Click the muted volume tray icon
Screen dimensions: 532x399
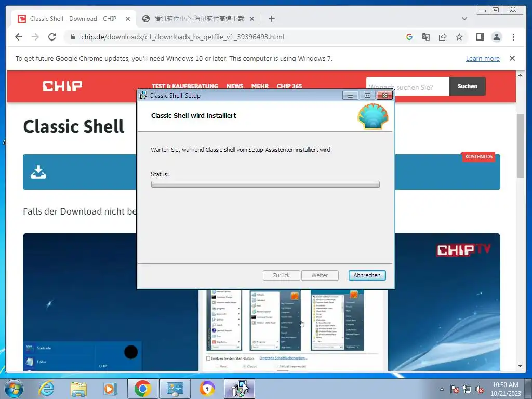point(480,389)
